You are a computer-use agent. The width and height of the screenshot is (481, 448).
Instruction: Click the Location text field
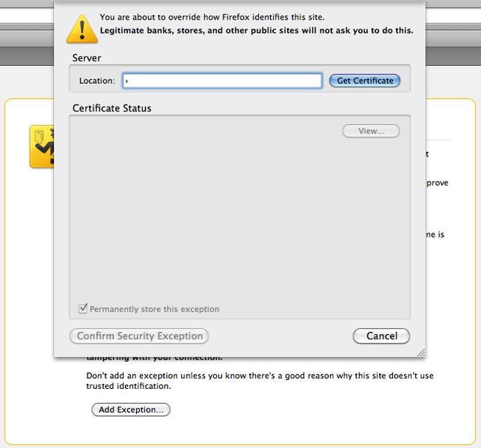(x=221, y=81)
